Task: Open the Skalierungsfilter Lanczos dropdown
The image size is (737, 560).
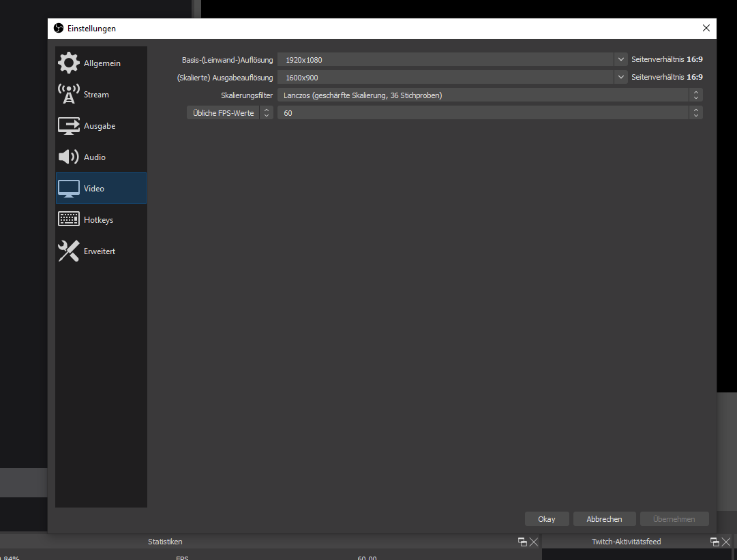Action: (x=490, y=95)
